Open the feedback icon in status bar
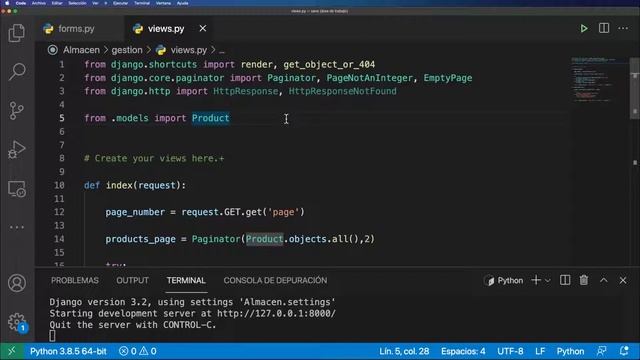640x360 pixels. 602,351
